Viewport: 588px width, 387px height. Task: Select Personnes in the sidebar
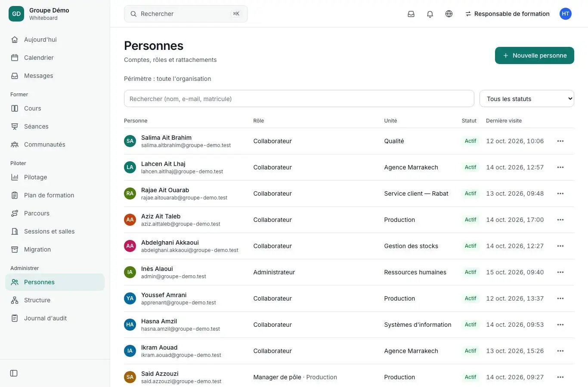click(55, 282)
